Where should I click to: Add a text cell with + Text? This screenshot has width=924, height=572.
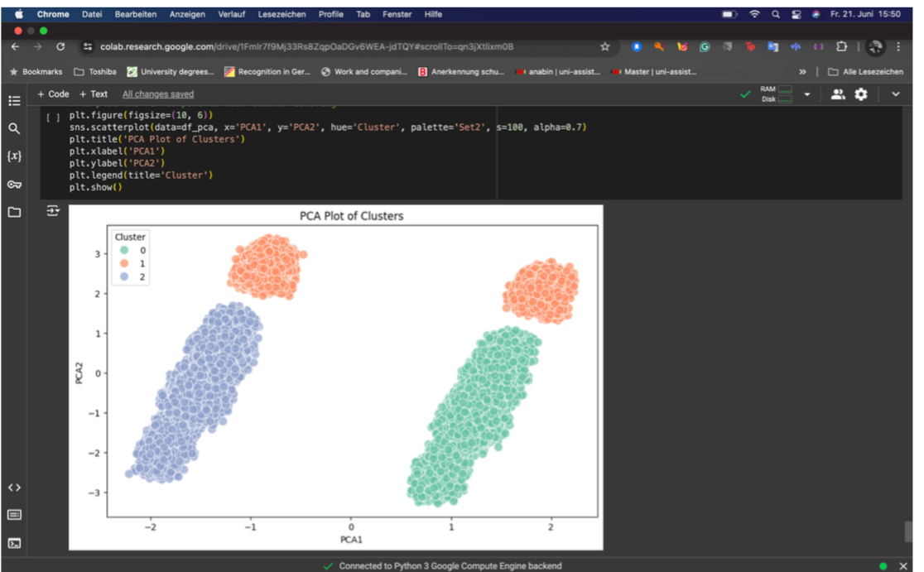pyautogui.click(x=93, y=94)
